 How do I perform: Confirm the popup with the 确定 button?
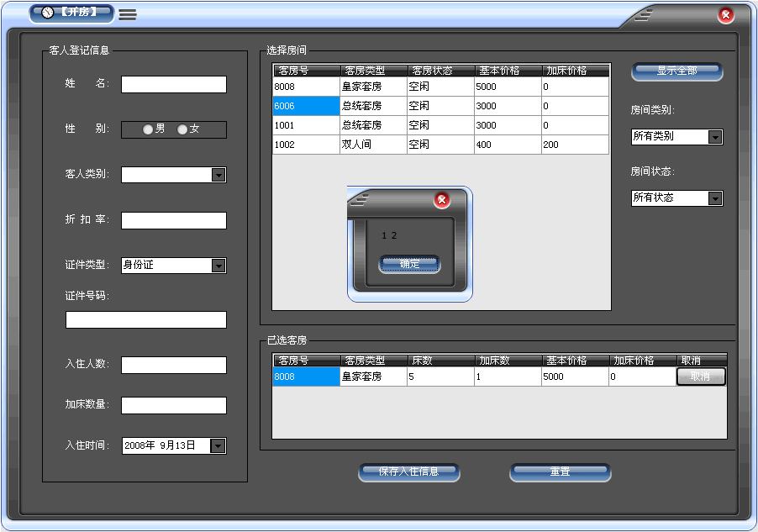[409, 264]
